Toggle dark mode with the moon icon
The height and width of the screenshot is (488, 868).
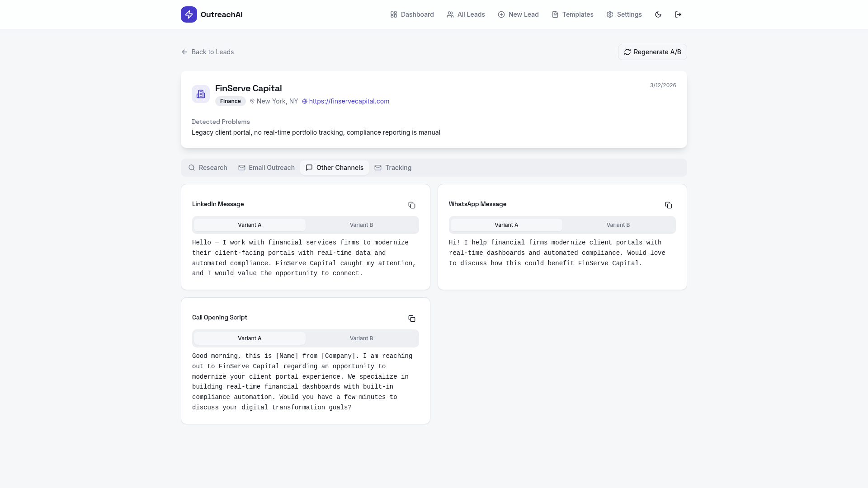tap(658, 14)
